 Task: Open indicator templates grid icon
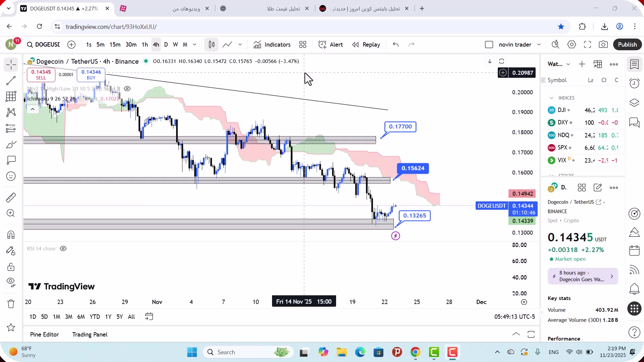point(303,45)
